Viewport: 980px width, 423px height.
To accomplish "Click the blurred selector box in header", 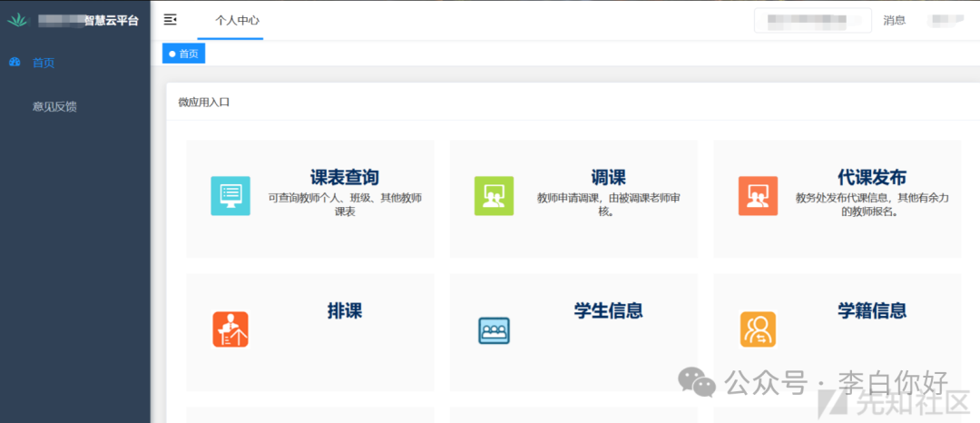I will [812, 20].
